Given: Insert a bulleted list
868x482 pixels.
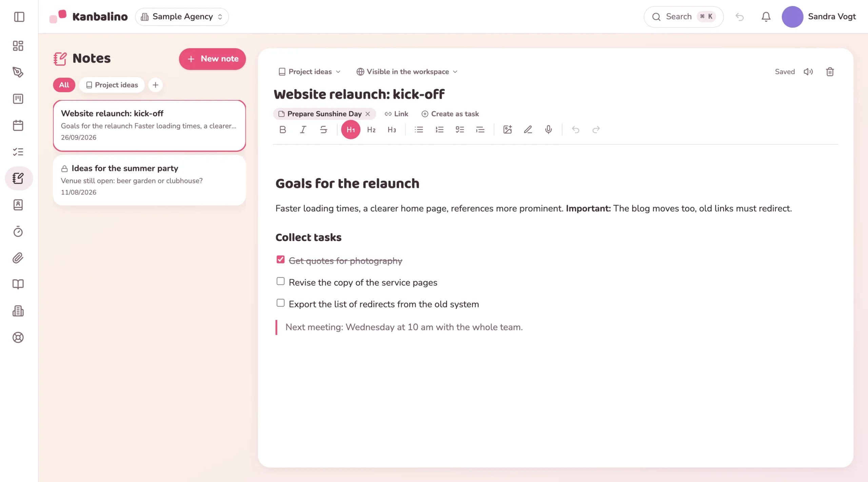Looking at the screenshot, I should (419, 129).
